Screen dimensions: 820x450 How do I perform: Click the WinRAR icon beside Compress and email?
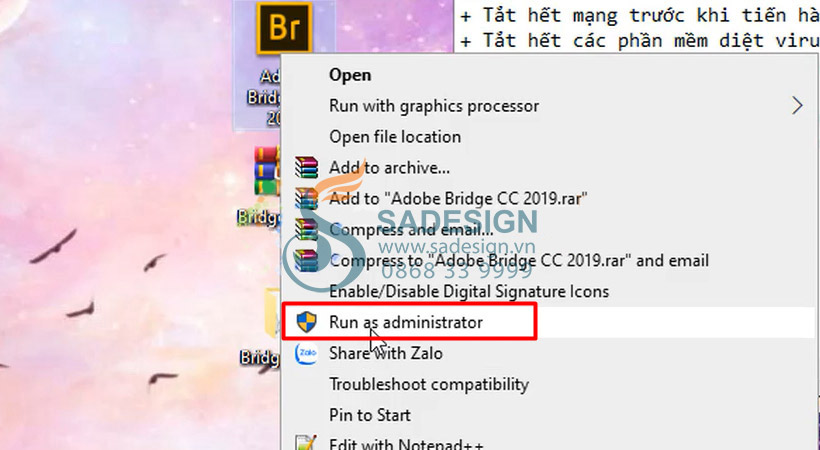(306, 230)
